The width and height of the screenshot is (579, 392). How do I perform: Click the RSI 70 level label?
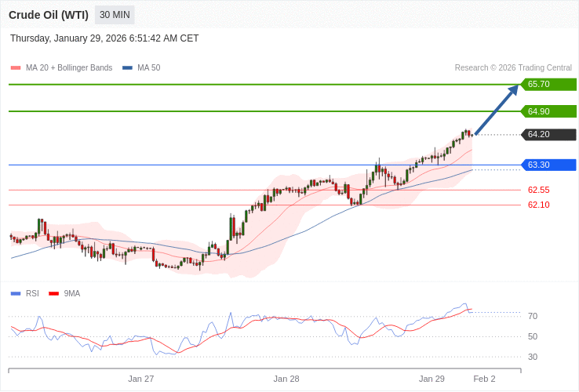[x=533, y=316]
